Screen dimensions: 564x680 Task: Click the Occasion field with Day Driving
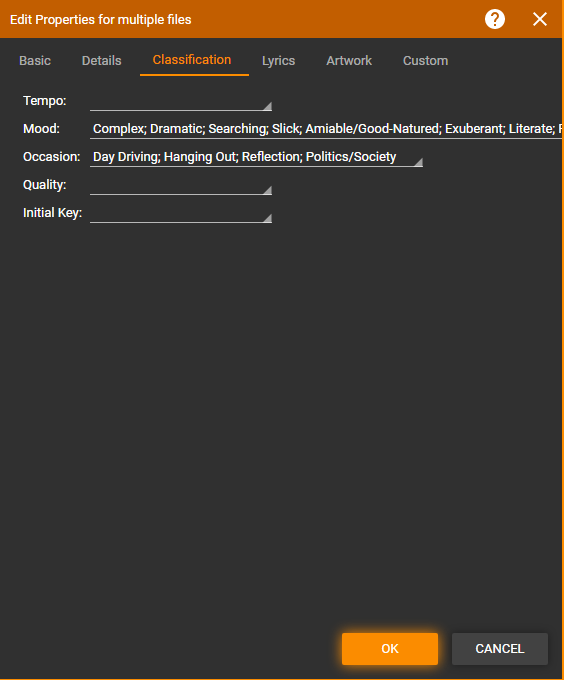pyautogui.click(x=251, y=157)
